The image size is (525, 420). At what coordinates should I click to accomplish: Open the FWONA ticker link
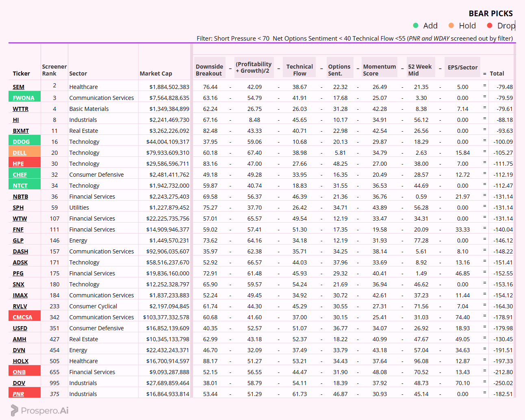[x=24, y=98]
